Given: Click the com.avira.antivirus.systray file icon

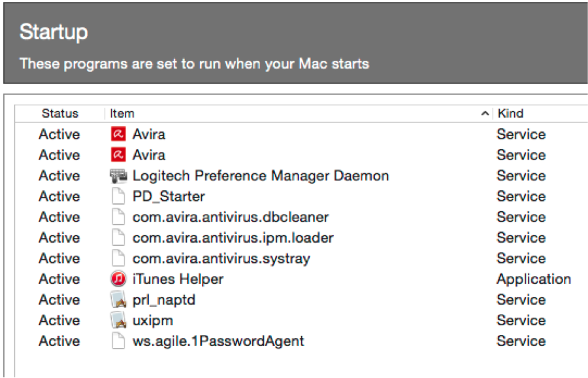Looking at the screenshot, I should pos(118,258).
